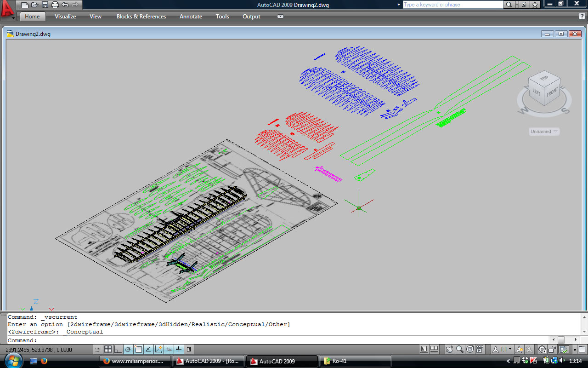
Task: Open a drawing with the Open folder icon
Action: pyautogui.click(x=35, y=5)
